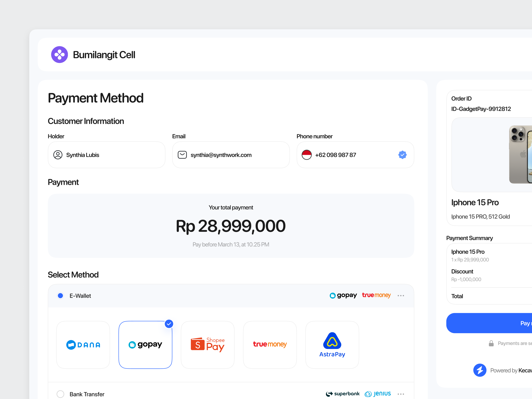532x399 pixels.
Task: Select the TrueMoney payment tile
Action: [270, 345]
